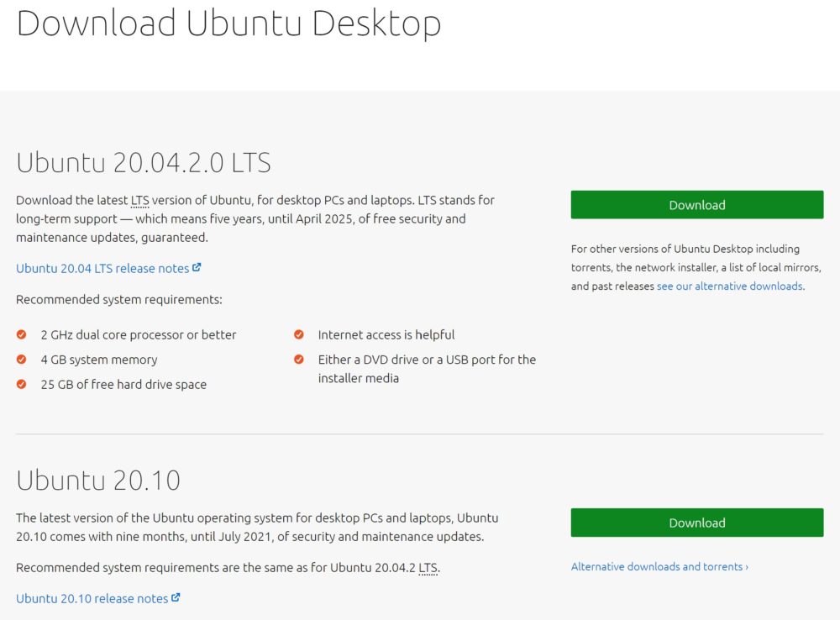Image resolution: width=840 pixels, height=620 pixels.
Task: Click the 'Ubuntu 20.10' heading
Action: click(x=98, y=481)
